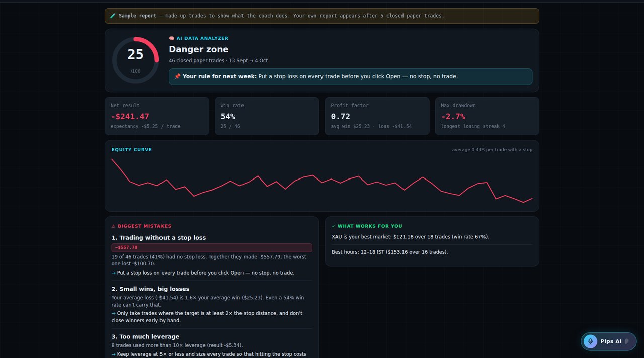
Task: Click the brain icon beside AI Data Analyzer
Action: pos(172,38)
